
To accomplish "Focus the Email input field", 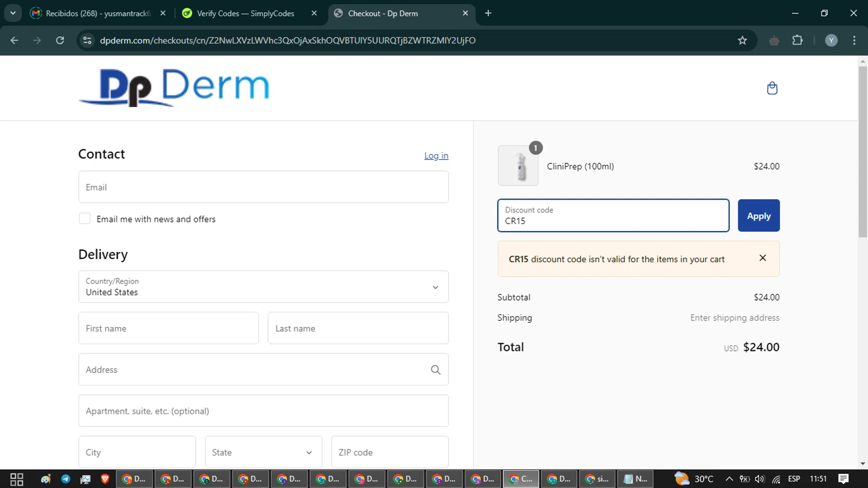I will (263, 187).
